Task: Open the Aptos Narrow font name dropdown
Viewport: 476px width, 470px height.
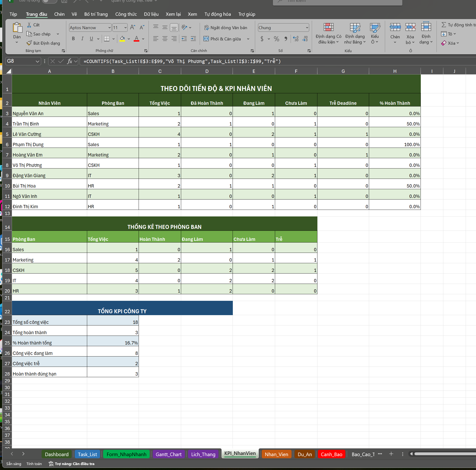Action: [109, 27]
